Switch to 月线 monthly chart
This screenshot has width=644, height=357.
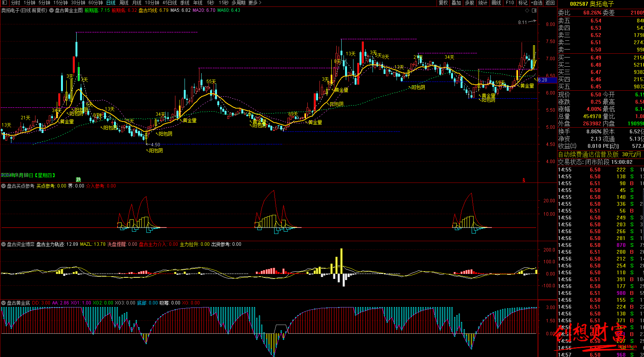(x=137, y=3)
